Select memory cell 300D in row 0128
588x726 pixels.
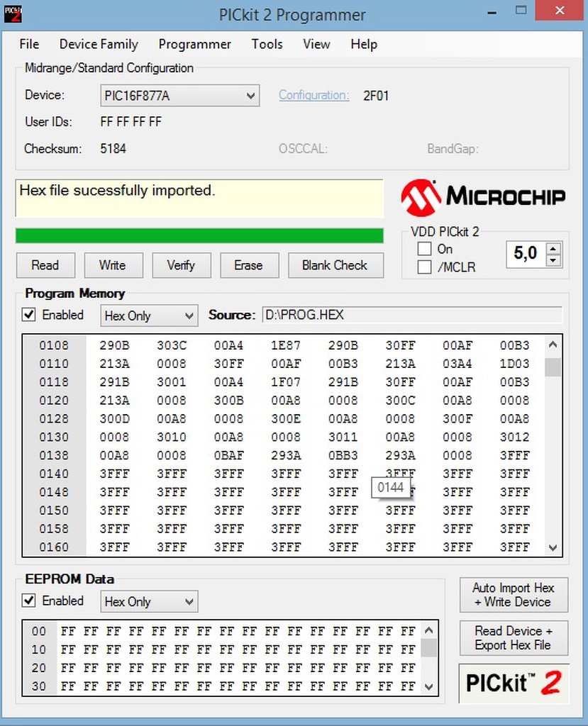click(114, 418)
